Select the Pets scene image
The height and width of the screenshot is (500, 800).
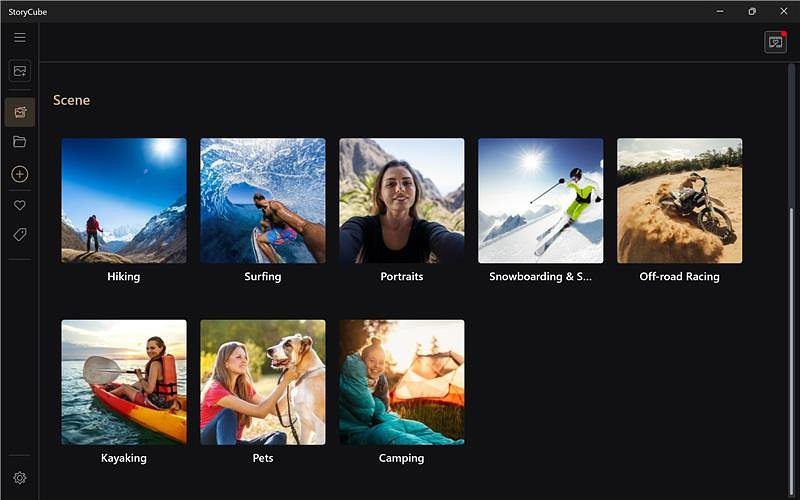point(263,382)
